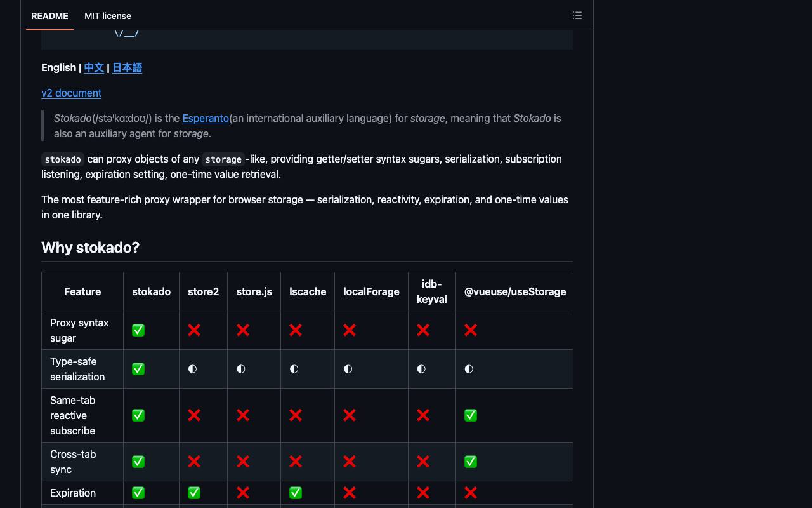Click stokado checkmark in Proxy syntax sugar row
Image resolution: width=812 pixels, height=508 pixels.
pyautogui.click(x=138, y=330)
